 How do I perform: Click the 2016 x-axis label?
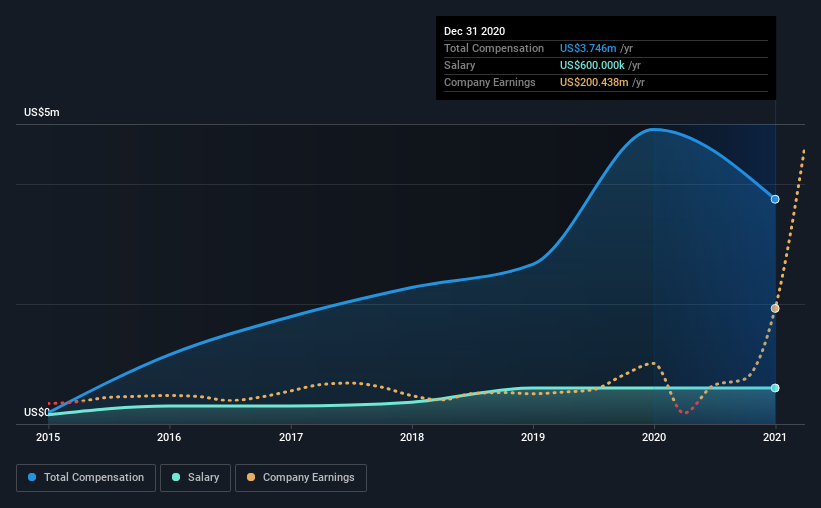pyautogui.click(x=169, y=437)
